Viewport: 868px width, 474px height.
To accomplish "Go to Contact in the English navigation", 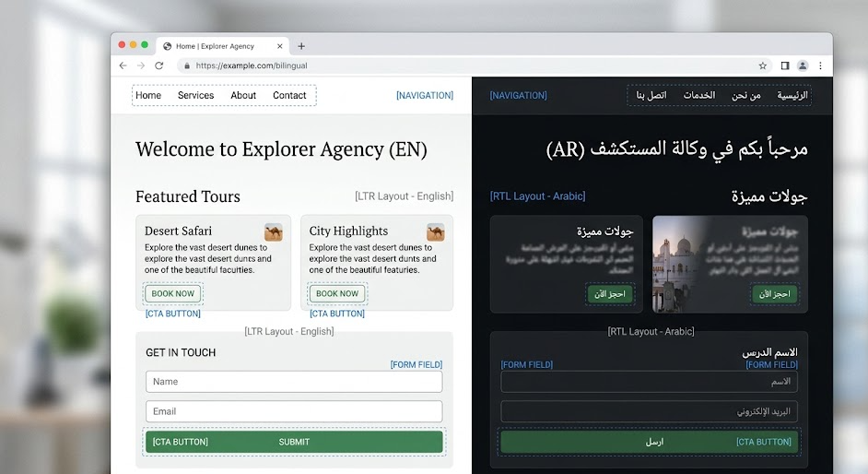I will pos(289,95).
